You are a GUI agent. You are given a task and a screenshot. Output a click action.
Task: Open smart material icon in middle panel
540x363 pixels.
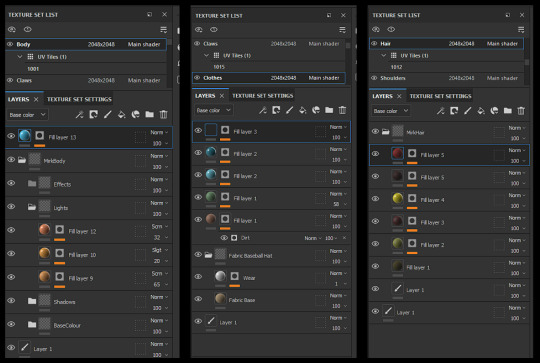(316, 110)
